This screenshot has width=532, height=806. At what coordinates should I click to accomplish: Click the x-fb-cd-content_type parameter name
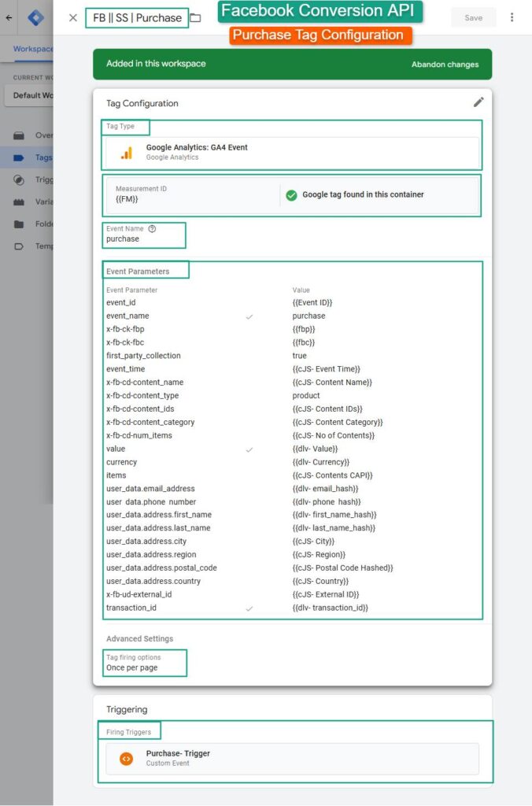coord(142,396)
